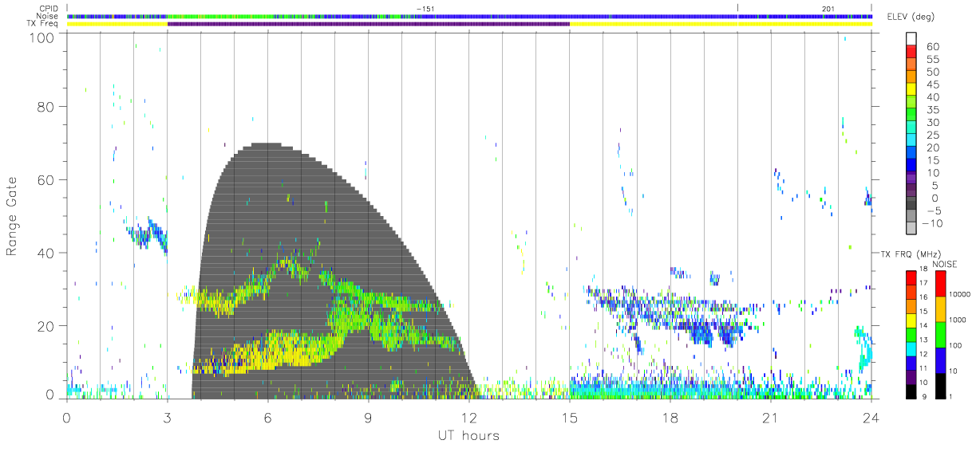Click the CPID value -151
This screenshot has height=452, width=980.
coord(425,9)
